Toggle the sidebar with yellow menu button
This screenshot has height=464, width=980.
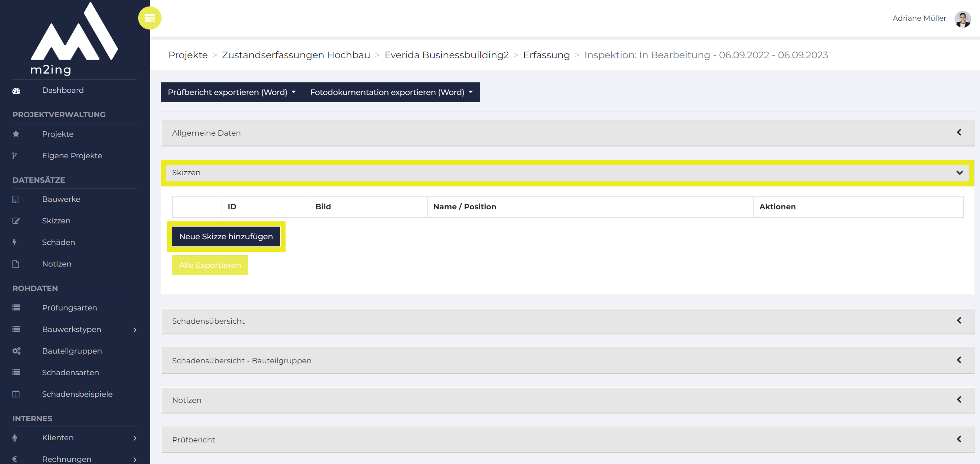149,18
